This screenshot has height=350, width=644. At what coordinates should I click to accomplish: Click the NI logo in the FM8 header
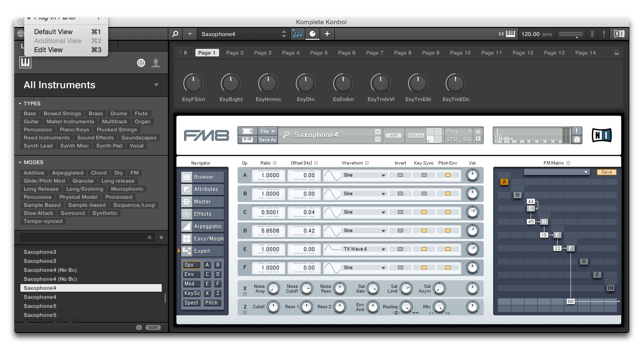602,135
